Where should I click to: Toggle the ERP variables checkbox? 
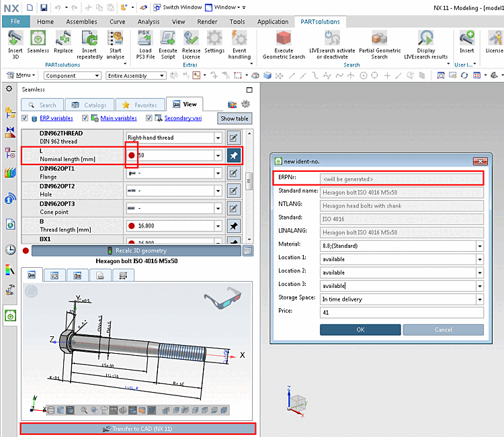pos(25,118)
